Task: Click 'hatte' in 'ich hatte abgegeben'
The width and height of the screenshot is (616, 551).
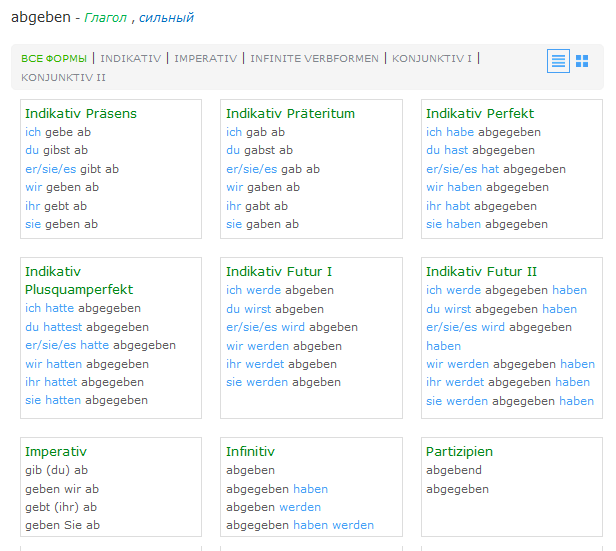Action: click(59, 308)
